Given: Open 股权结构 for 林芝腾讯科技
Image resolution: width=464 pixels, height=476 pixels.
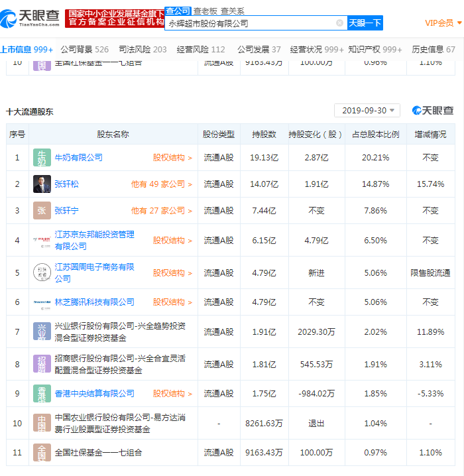Looking at the screenshot, I should 172,302.
